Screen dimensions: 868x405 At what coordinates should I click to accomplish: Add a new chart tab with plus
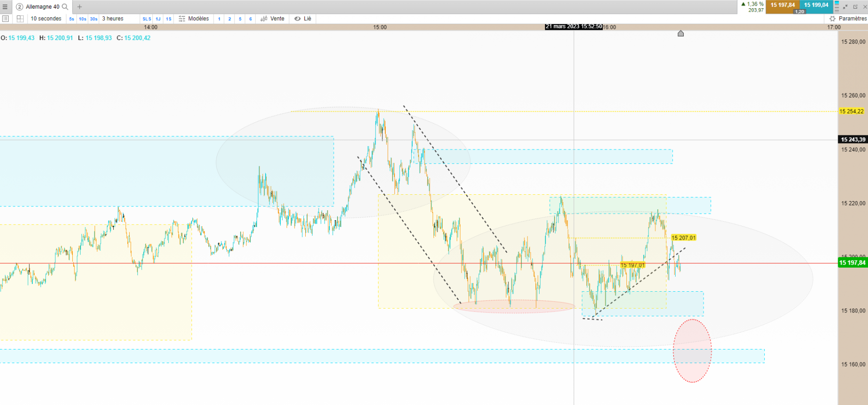80,7
